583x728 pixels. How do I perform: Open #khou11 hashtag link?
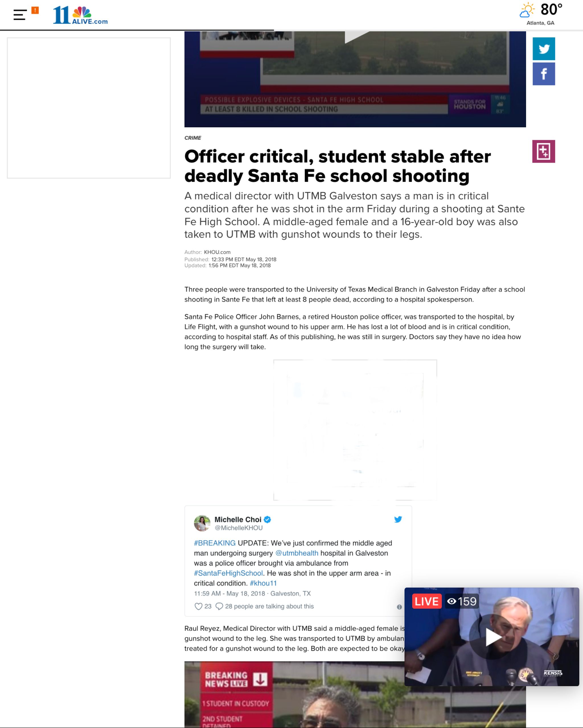pos(263,583)
